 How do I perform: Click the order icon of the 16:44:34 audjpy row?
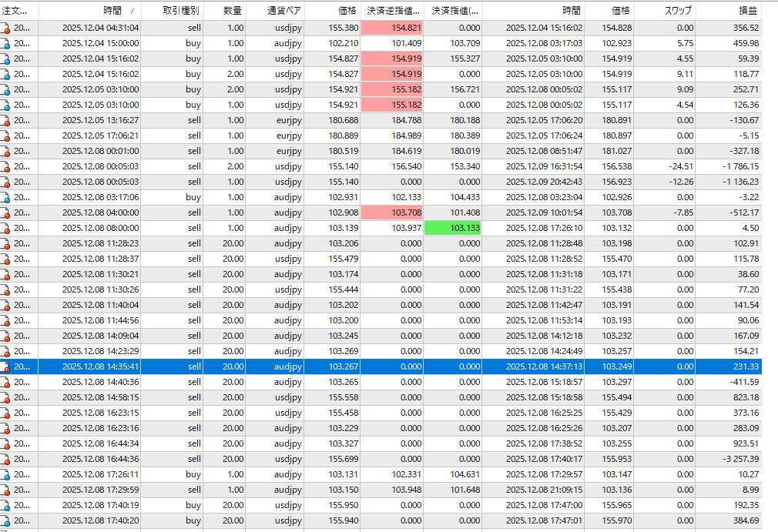(x=5, y=443)
